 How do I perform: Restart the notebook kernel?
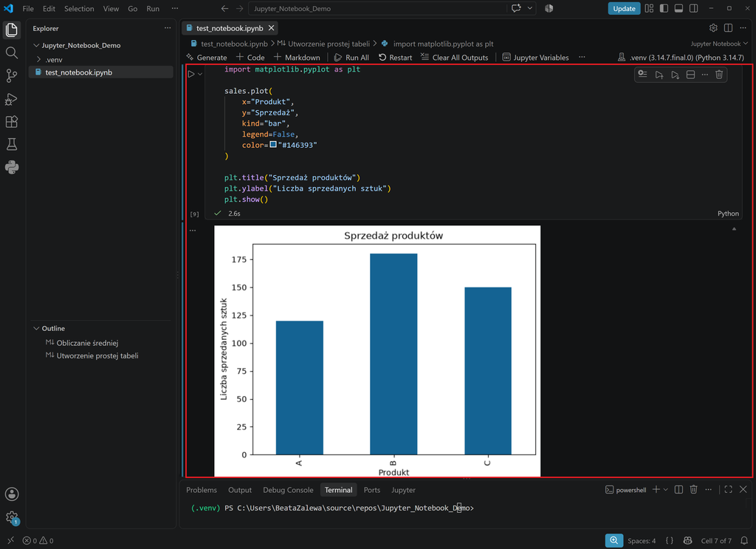tap(396, 58)
